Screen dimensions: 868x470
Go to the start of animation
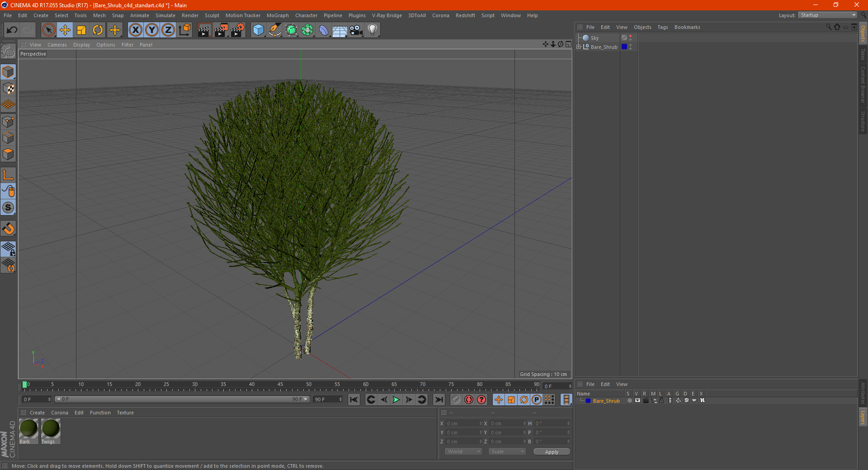click(354, 399)
